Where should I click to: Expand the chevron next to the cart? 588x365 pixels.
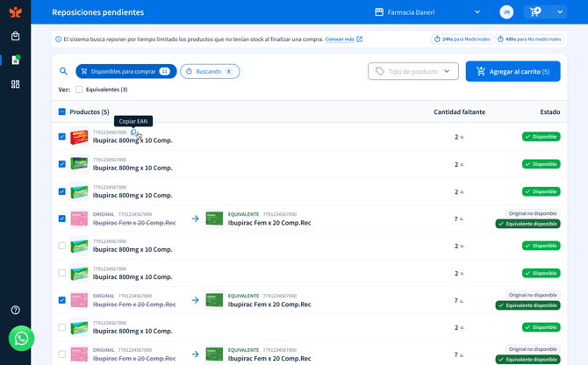(x=560, y=12)
